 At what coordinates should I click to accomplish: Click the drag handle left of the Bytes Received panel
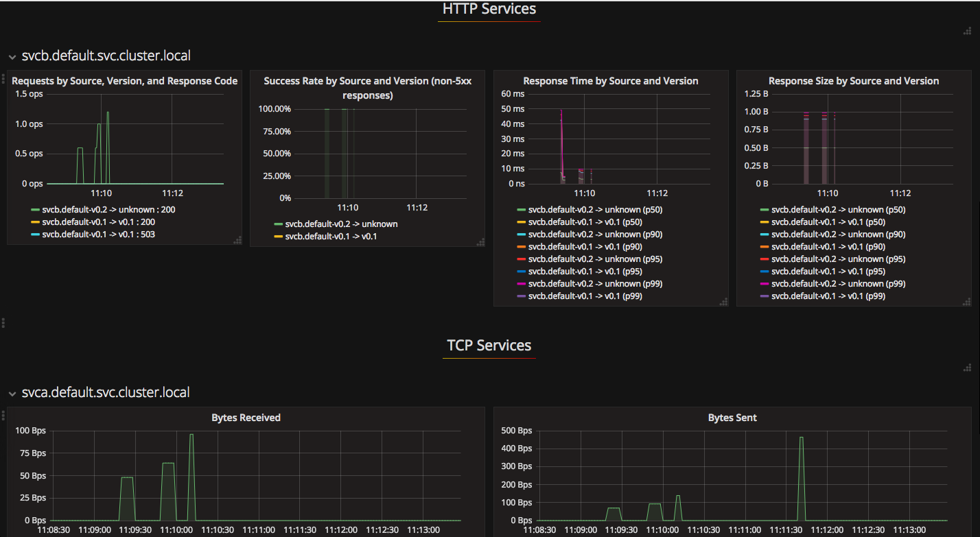[3, 415]
